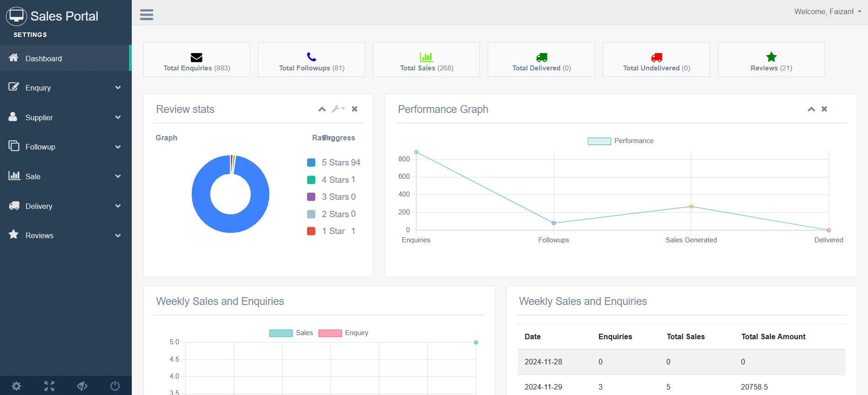Image resolution: width=868 pixels, height=395 pixels.
Task: Click the hamburger menu toggle icon
Action: tap(146, 15)
